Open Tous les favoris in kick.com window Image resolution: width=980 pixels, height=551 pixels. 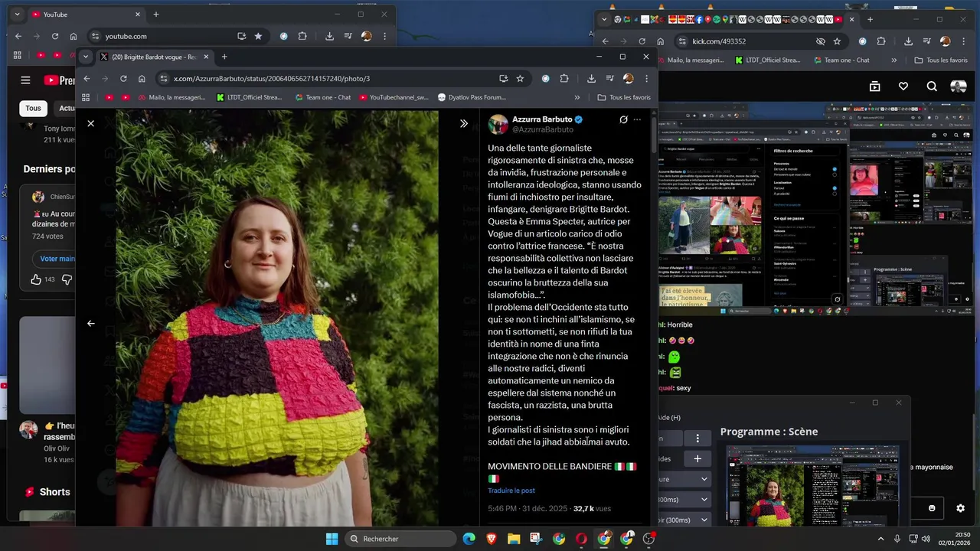coord(941,60)
